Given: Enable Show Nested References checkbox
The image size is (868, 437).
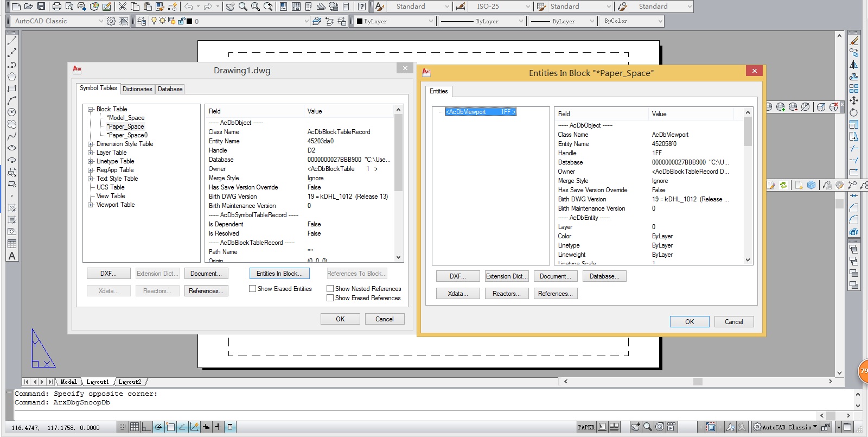Looking at the screenshot, I should (x=330, y=289).
